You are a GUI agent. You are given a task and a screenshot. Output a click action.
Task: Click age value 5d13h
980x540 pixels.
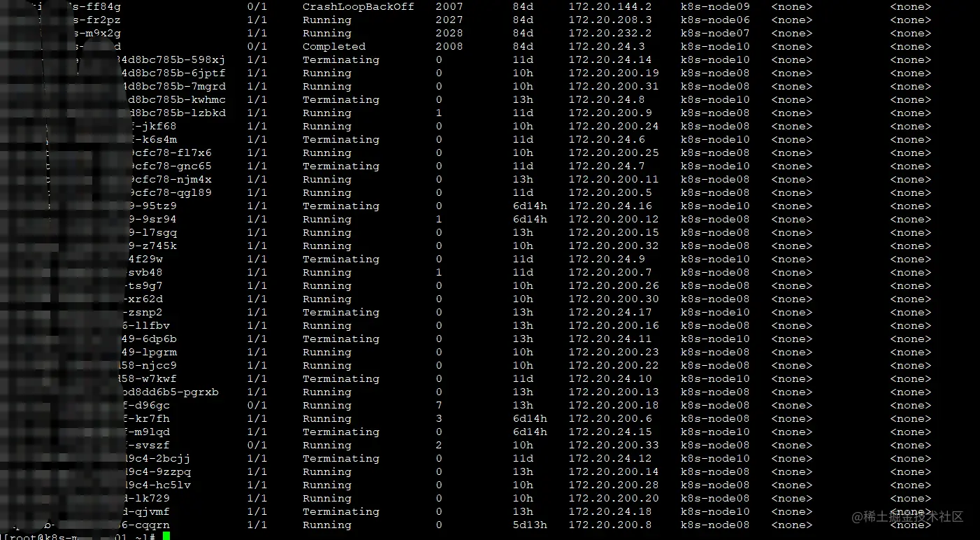(x=529, y=525)
